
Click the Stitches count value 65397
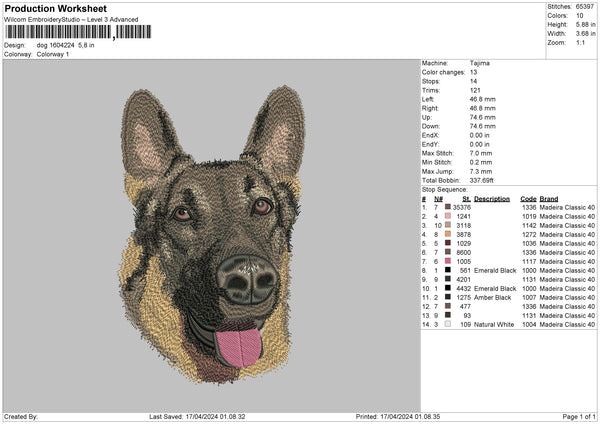point(587,8)
